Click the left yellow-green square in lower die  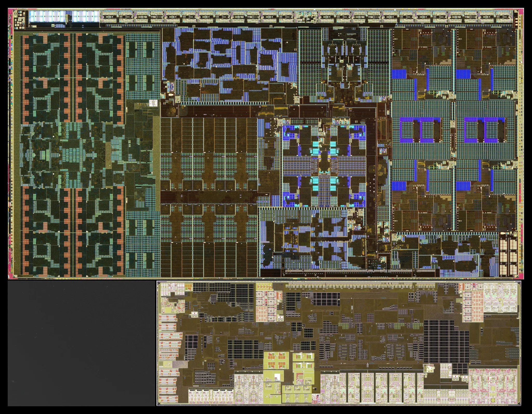pyautogui.click(x=276, y=361)
